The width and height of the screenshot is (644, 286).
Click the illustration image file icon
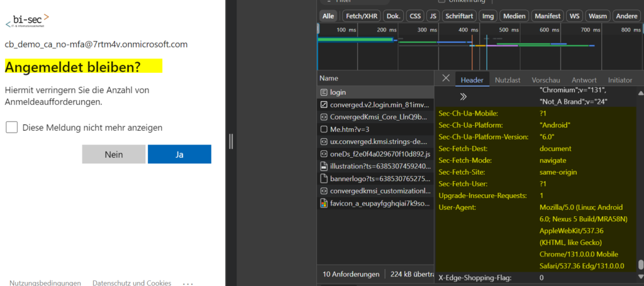click(324, 167)
